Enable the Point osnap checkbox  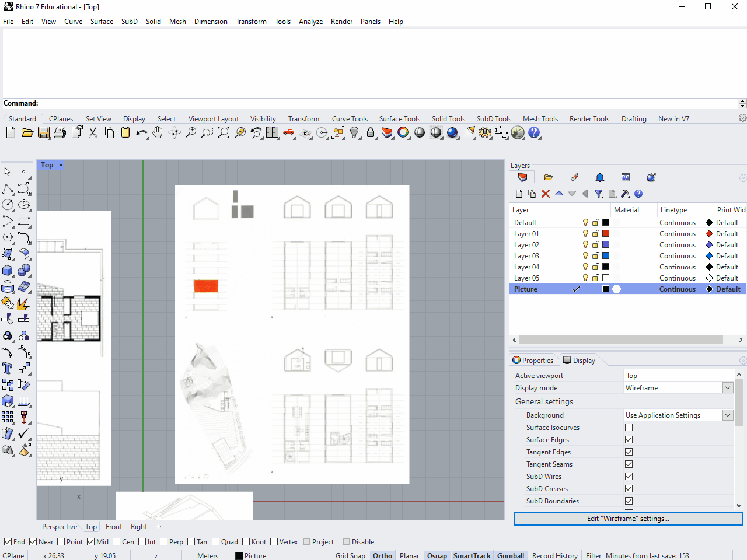tap(61, 542)
